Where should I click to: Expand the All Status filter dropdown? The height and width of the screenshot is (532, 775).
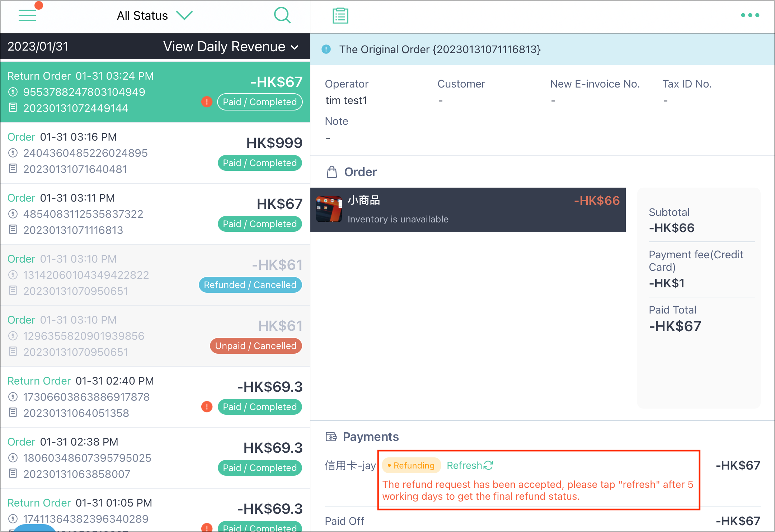[155, 15]
